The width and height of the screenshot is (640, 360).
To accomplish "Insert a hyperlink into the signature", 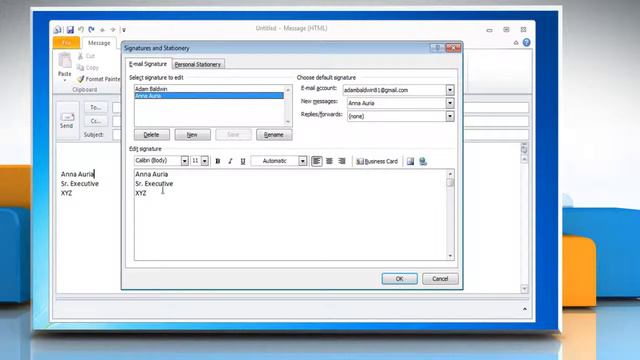I will pos(423,161).
